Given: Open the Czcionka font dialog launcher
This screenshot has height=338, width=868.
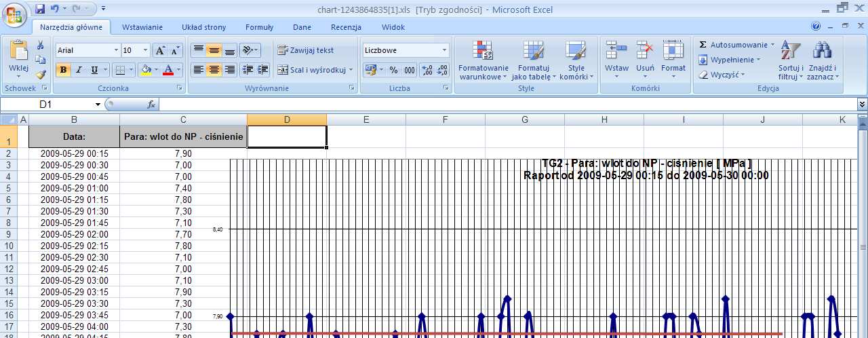Looking at the screenshot, I should 180,88.
